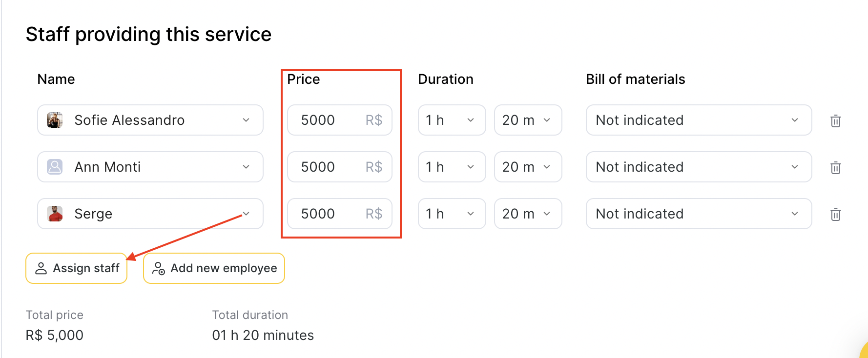Delete the Sofie Alessandro staff row
Viewport: 868px width, 358px height.
(x=835, y=120)
